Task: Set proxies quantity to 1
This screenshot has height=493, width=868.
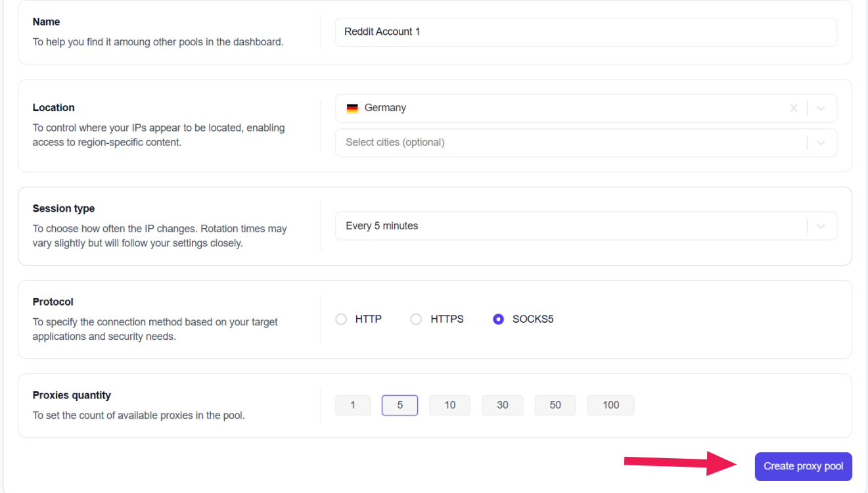Action: pyautogui.click(x=353, y=405)
